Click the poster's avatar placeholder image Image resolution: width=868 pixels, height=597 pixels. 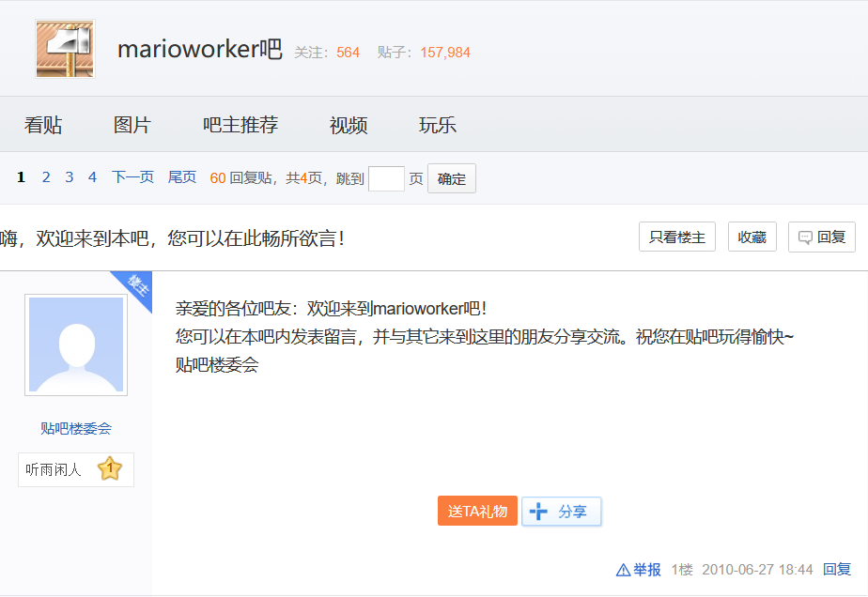click(75, 344)
